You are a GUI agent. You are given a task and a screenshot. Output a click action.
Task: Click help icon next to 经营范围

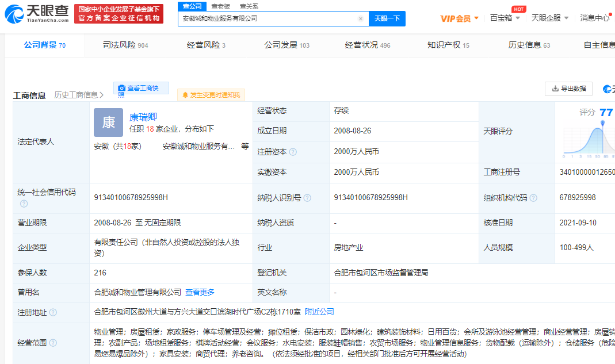[x=53, y=343]
